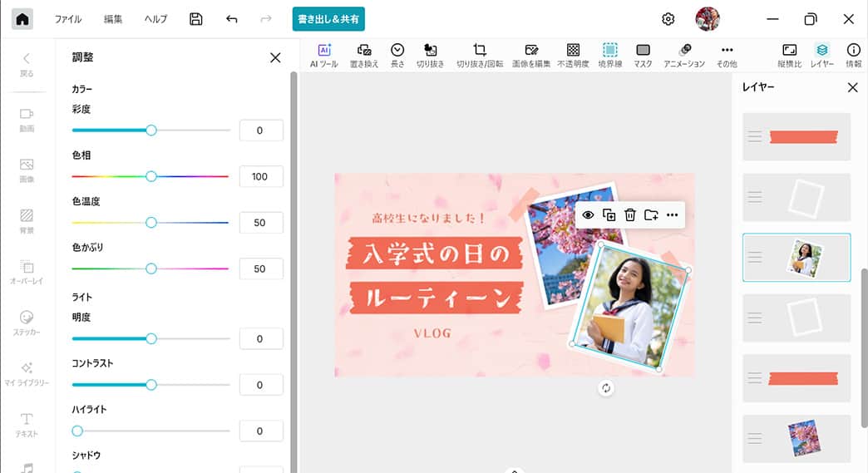This screenshot has height=473, width=868.
Task: Click the save floppy disk icon
Action: pos(196,19)
